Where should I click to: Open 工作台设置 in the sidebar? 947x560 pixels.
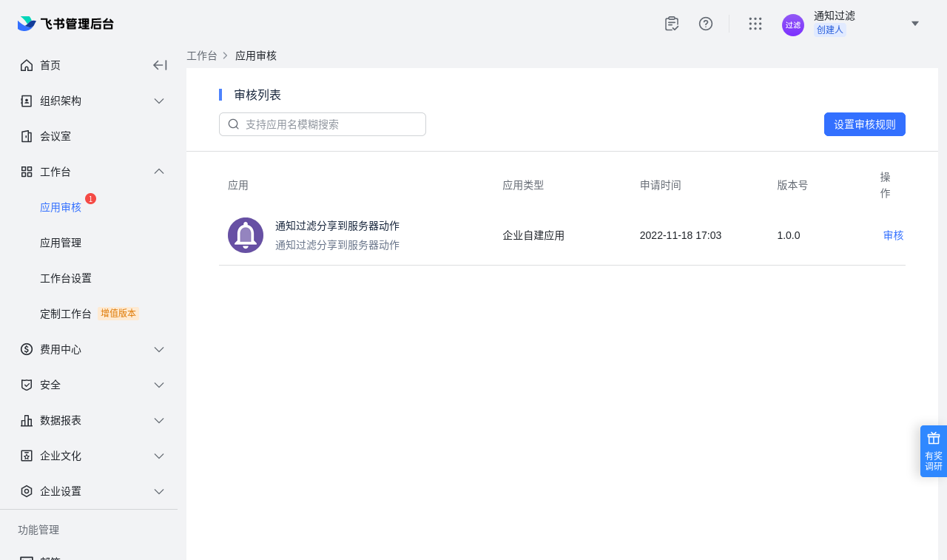(66, 278)
